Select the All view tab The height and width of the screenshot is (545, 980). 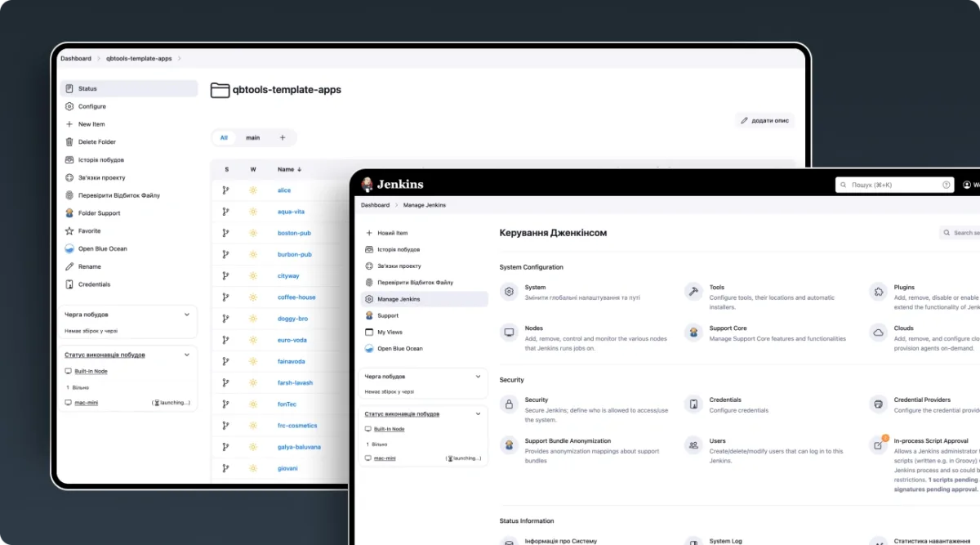[x=224, y=138]
